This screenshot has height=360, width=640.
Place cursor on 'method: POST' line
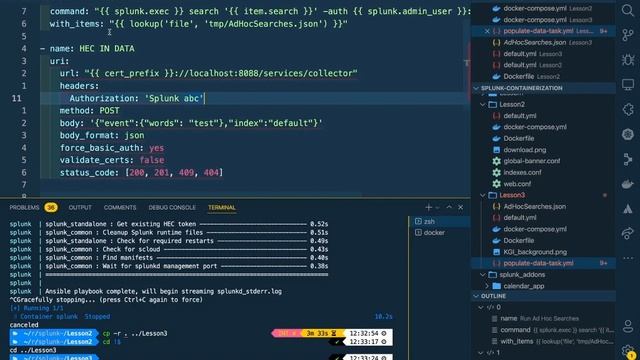pyautogui.click(x=89, y=111)
